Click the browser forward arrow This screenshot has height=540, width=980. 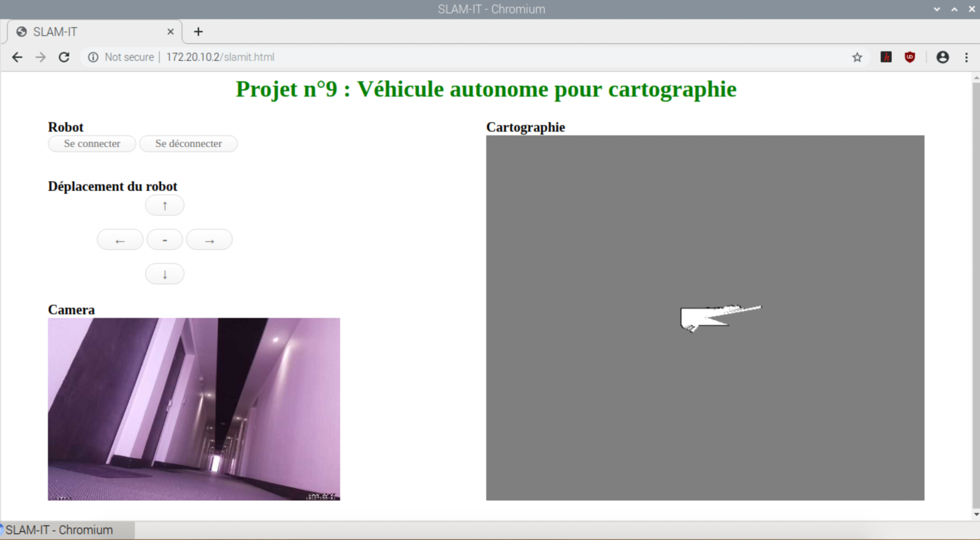coord(40,57)
